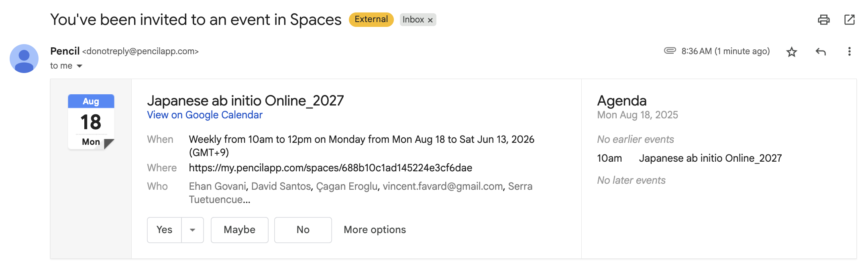This screenshot has height=272, width=868.
Task: Star this email
Action: 791,52
